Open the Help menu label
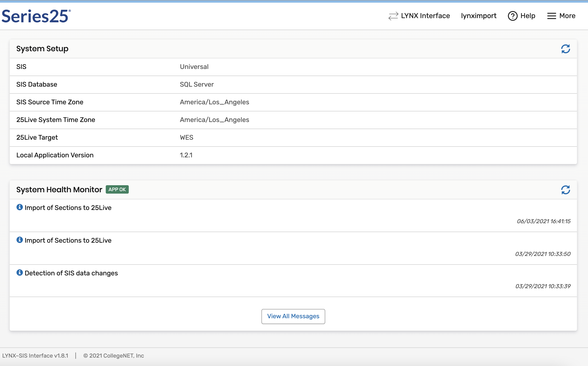Screen dimensions: 588x366 (528, 16)
